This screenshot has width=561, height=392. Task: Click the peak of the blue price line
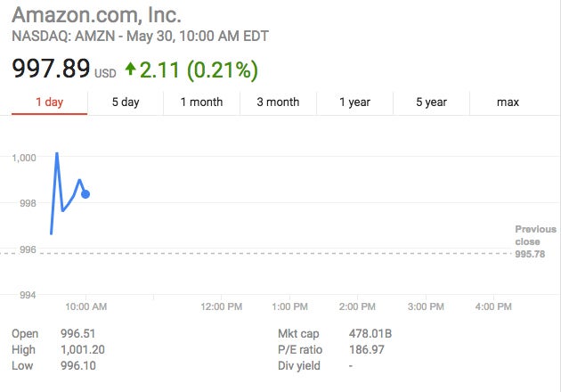point(57,153)
